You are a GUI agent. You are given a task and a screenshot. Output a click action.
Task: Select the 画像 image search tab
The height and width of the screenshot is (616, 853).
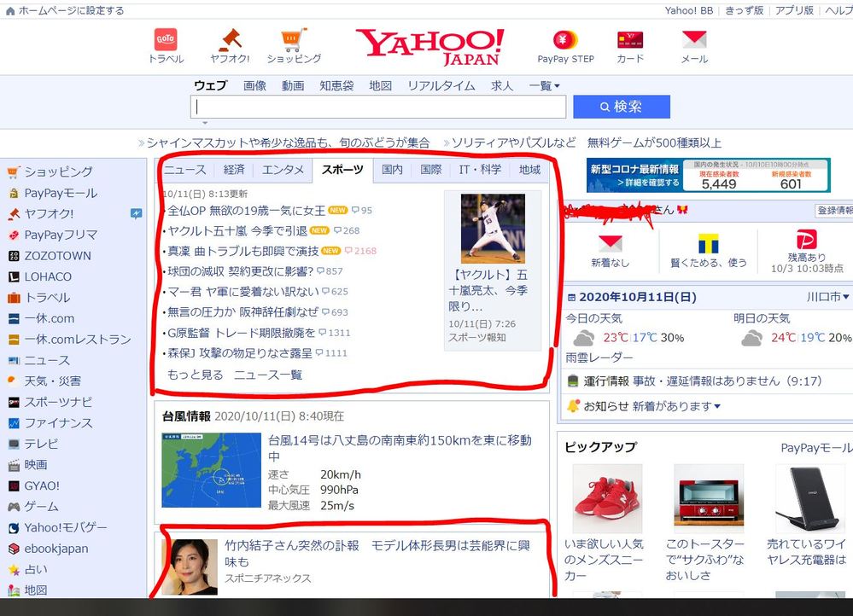pyautogui.click(x=254, y=86)
